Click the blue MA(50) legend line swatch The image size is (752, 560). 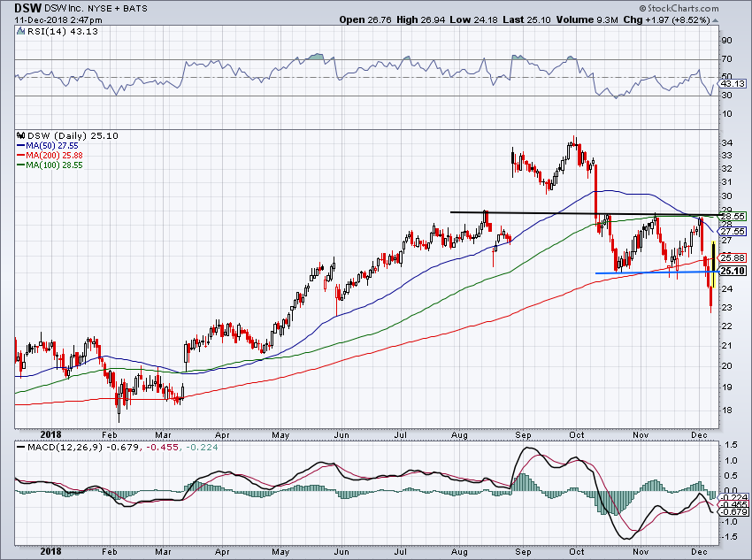click(21, 146)
